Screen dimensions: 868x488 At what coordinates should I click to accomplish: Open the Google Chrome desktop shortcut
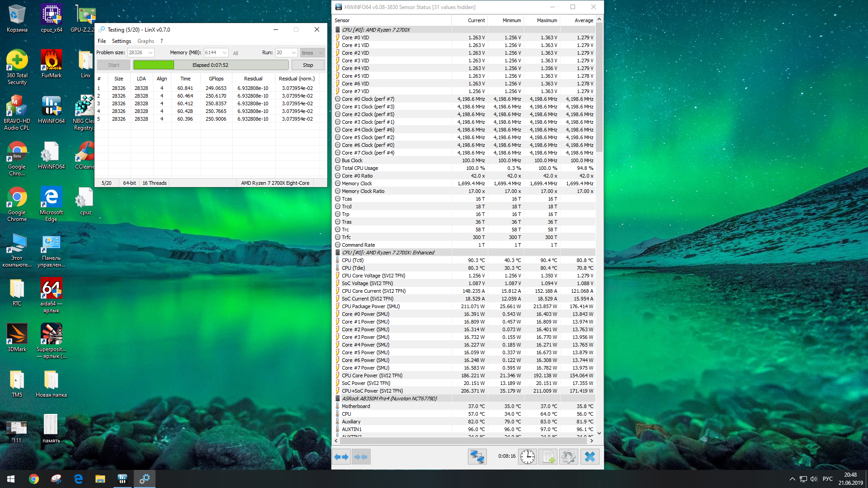[x=17, y=204]
